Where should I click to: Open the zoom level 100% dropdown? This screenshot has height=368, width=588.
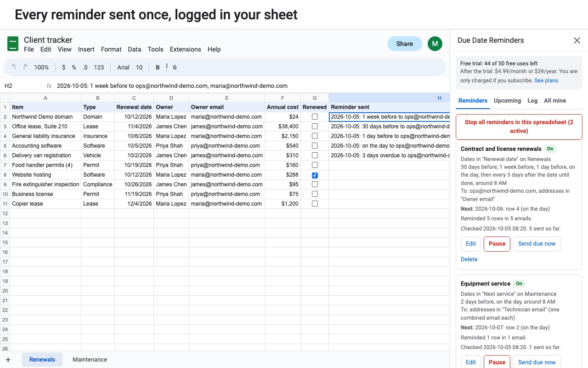[41, 67]
